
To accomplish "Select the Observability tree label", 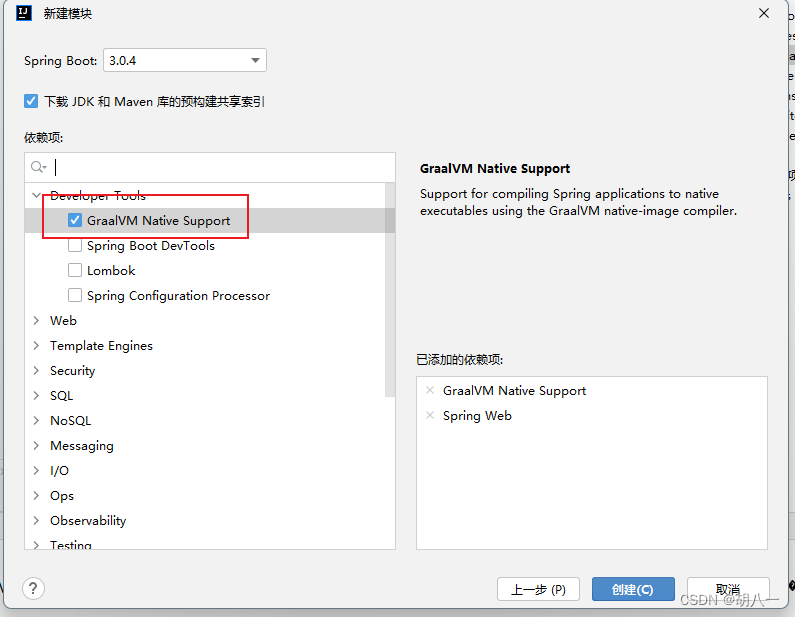I will [88, 521].
